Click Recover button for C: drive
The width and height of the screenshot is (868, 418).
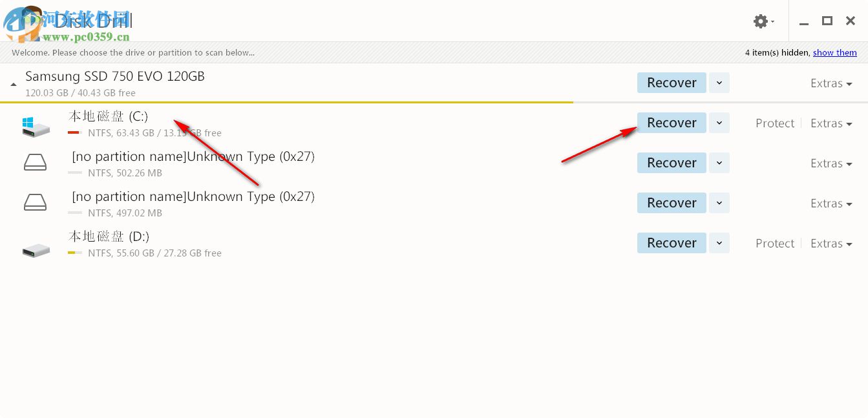pyautogui.click(x=672, y=123)
